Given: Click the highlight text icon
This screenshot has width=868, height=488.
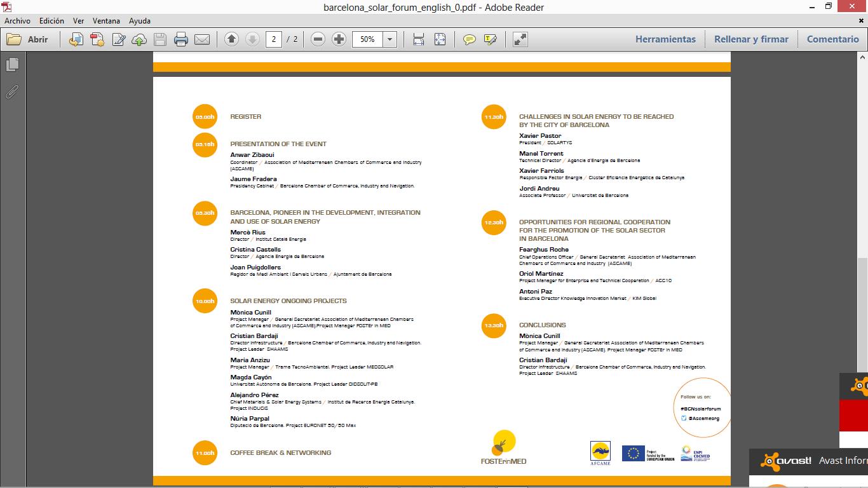Looking at the screenshot, I should [490, 39].
